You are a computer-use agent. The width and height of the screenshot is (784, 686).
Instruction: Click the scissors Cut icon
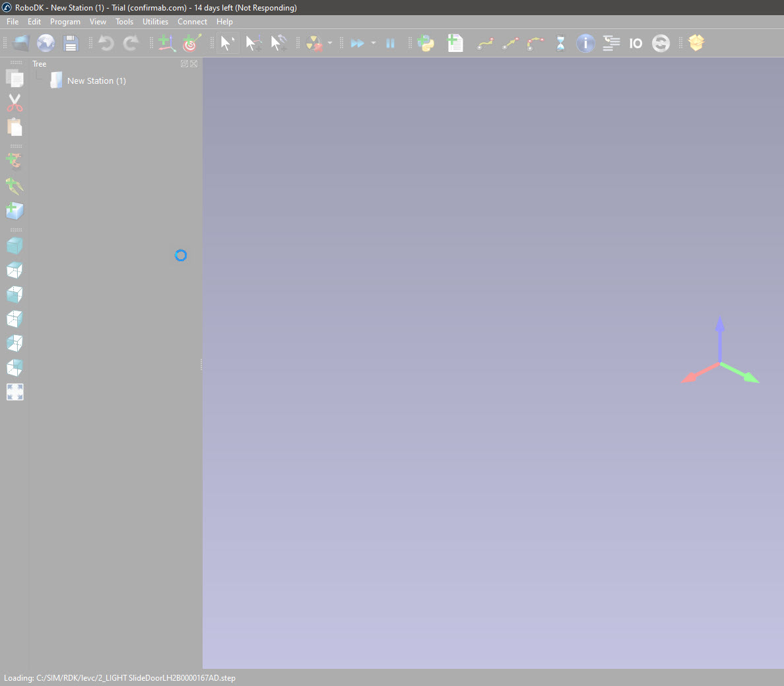coord(15,103)
